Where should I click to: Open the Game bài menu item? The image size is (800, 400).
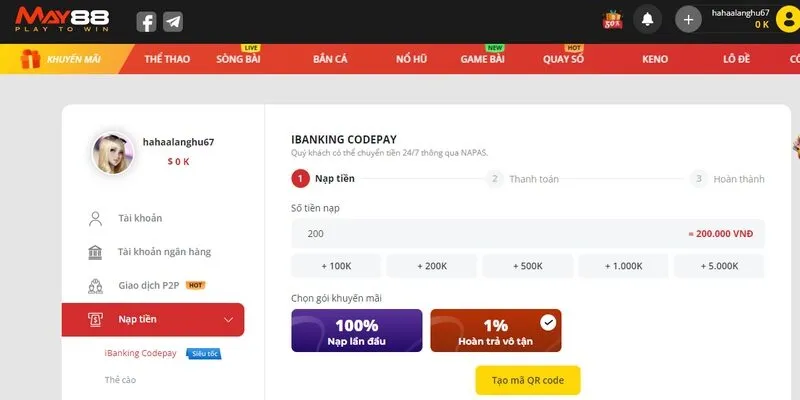pos(481,60)
